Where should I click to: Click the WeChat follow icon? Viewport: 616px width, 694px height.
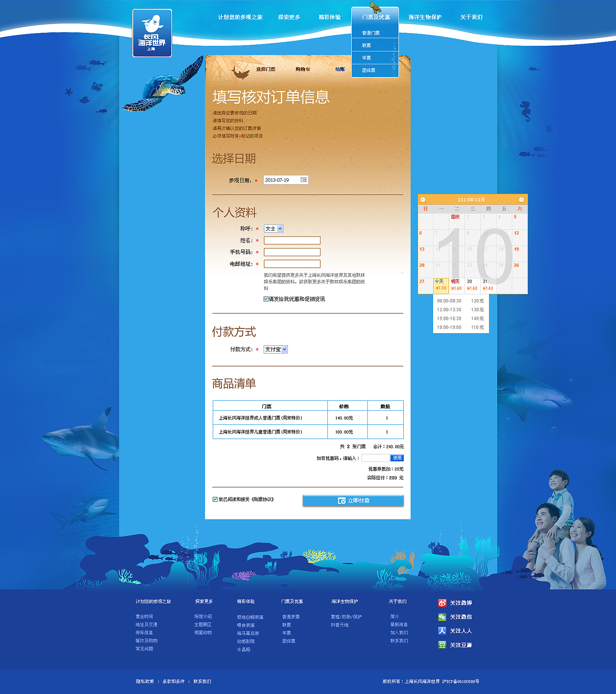point(442,617)
